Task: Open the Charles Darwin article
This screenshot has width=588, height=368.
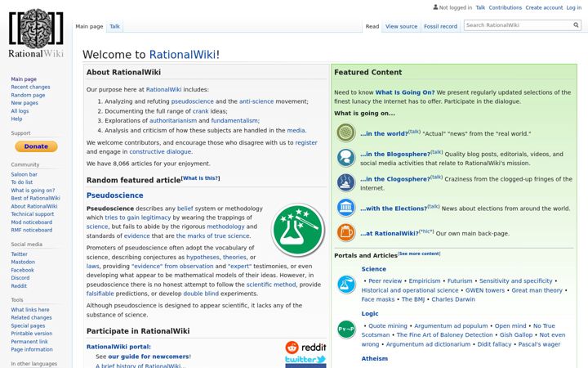Action: 453,299
